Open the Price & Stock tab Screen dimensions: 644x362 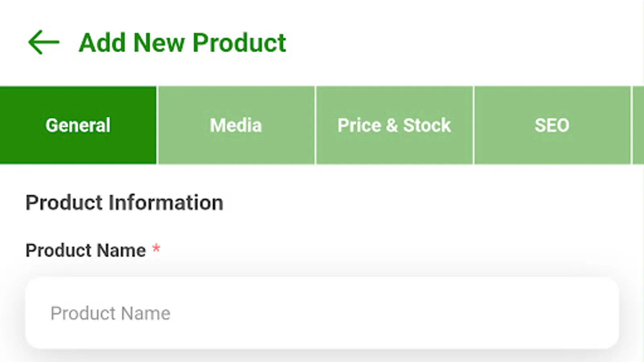pyautogui.click(x=394, y=125)
